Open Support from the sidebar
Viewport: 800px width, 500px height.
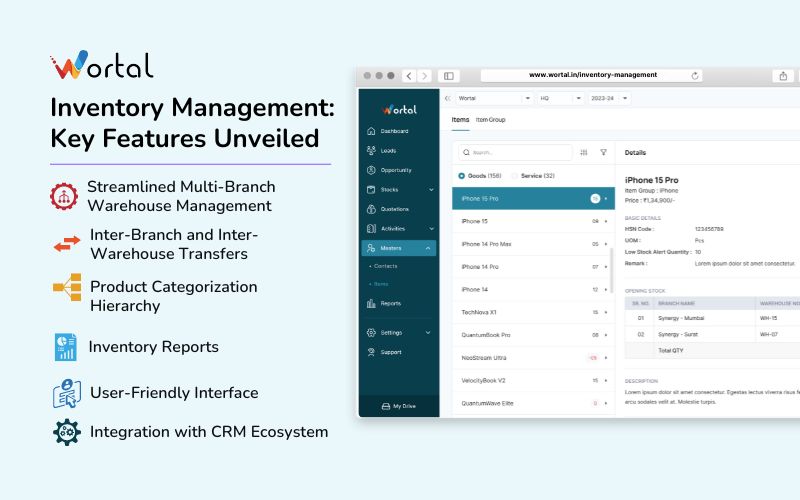[x=372, y=352]
